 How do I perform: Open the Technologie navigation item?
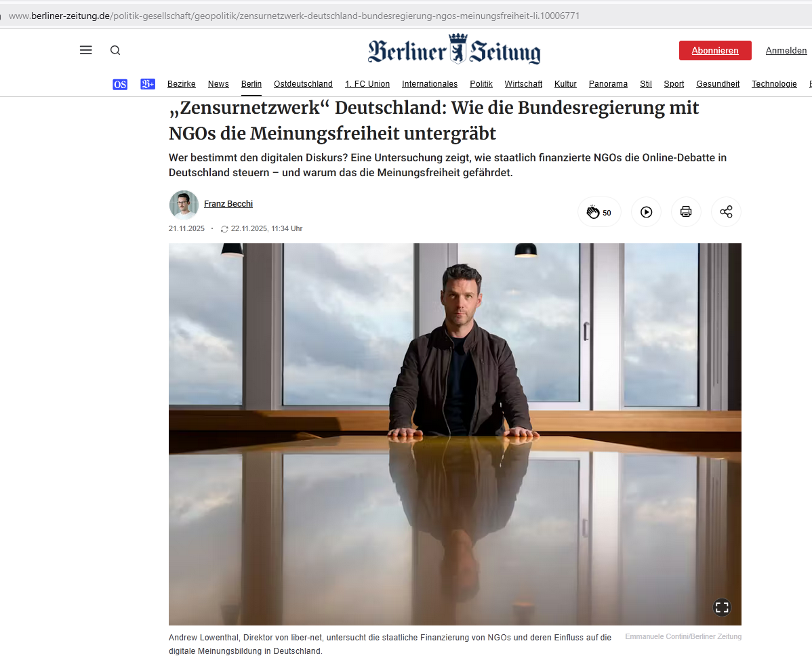(774, 84)
